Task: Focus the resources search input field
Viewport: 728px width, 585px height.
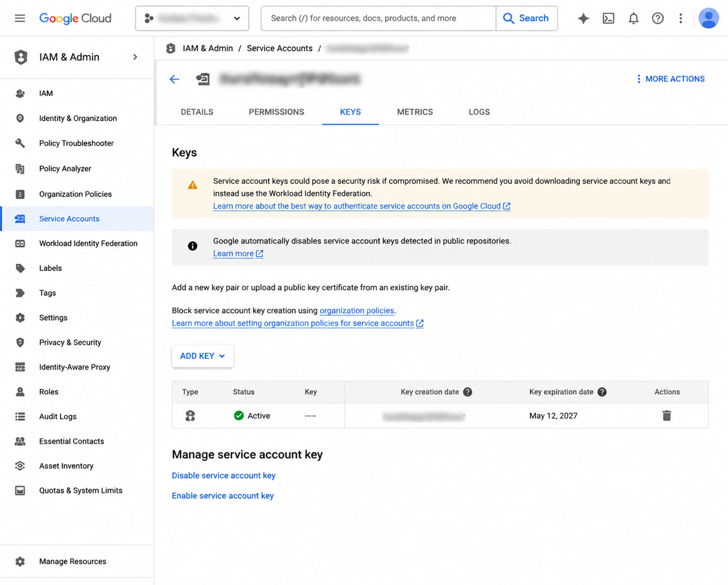Action: (x=378, y=18)
